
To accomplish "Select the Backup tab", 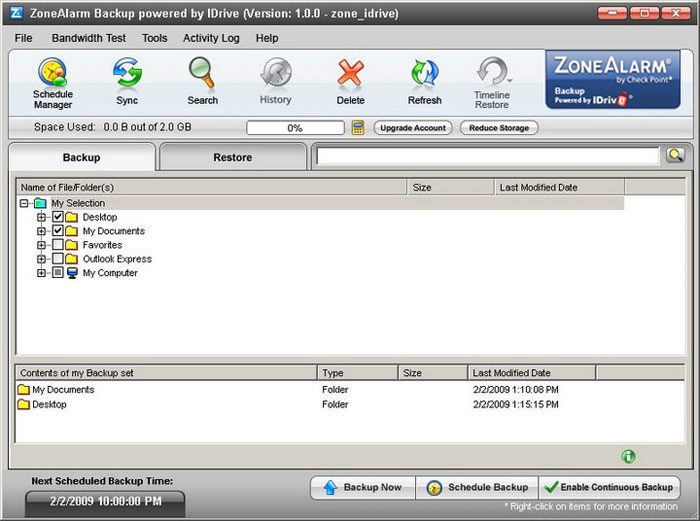I will pos(82,157).
